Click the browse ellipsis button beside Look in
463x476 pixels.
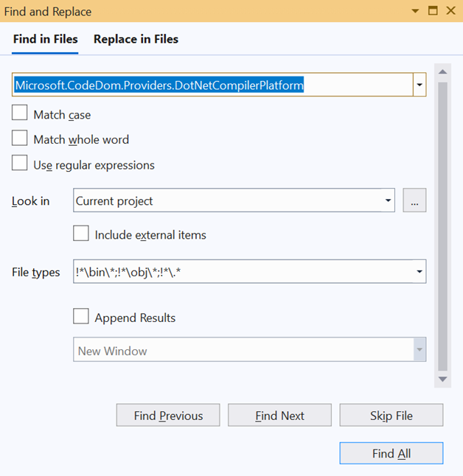(414, 200)
